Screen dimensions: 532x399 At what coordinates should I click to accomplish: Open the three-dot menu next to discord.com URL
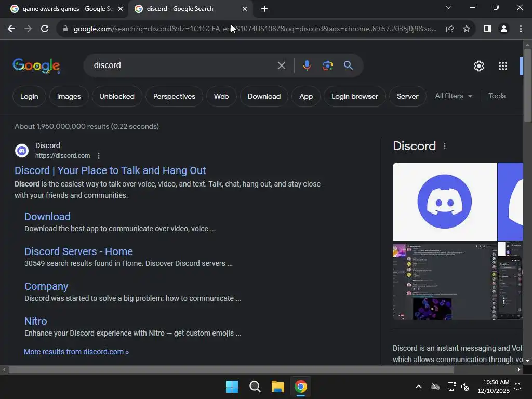point(99,156)
